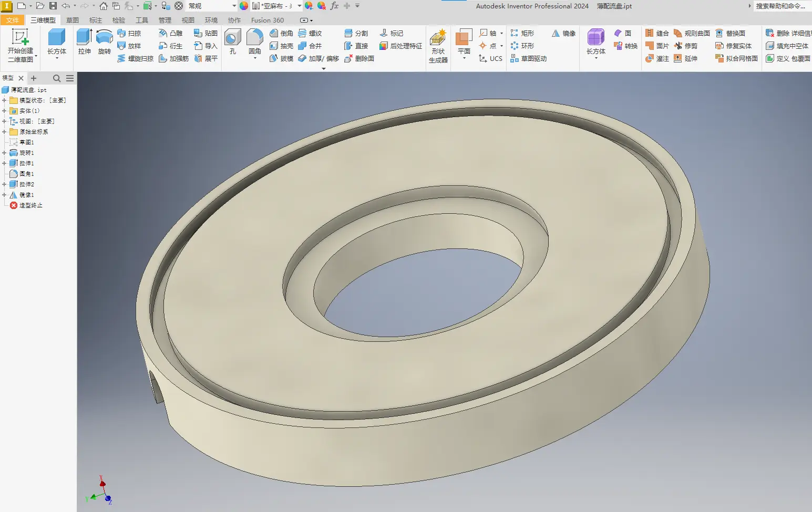Save the file with the floppy icon
This screenshot has width=812, height=512.
(53, 6)
